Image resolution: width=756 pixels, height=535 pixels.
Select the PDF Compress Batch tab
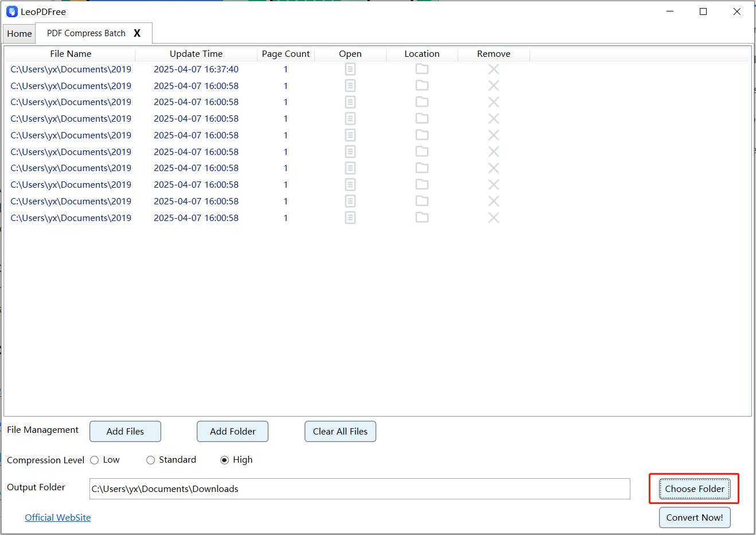[x=86, y=33]
